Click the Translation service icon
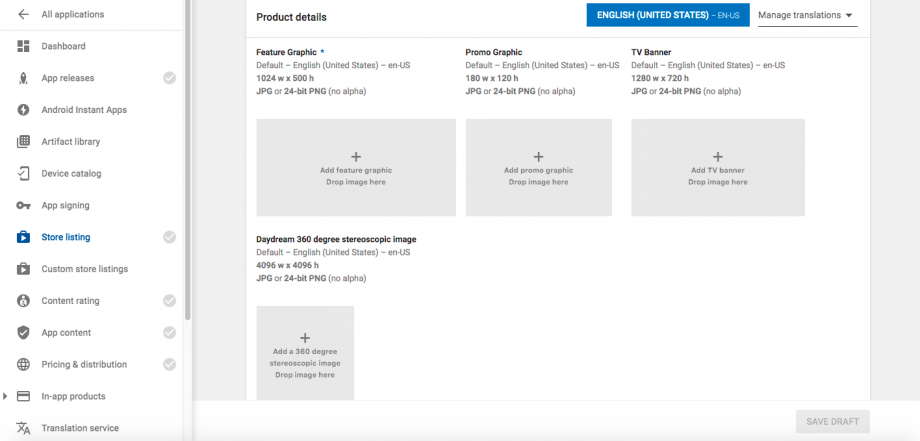Screen dimensions: 920x441 pos(23,428)
